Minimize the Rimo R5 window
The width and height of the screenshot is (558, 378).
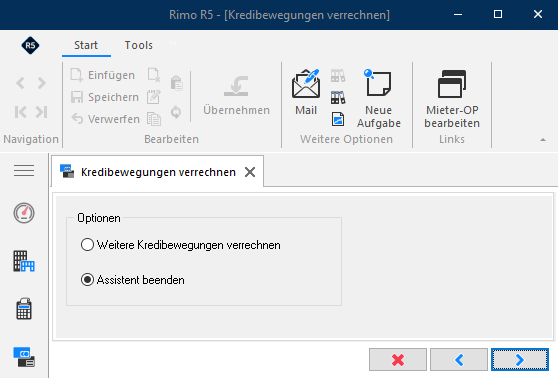coord(458,15)
